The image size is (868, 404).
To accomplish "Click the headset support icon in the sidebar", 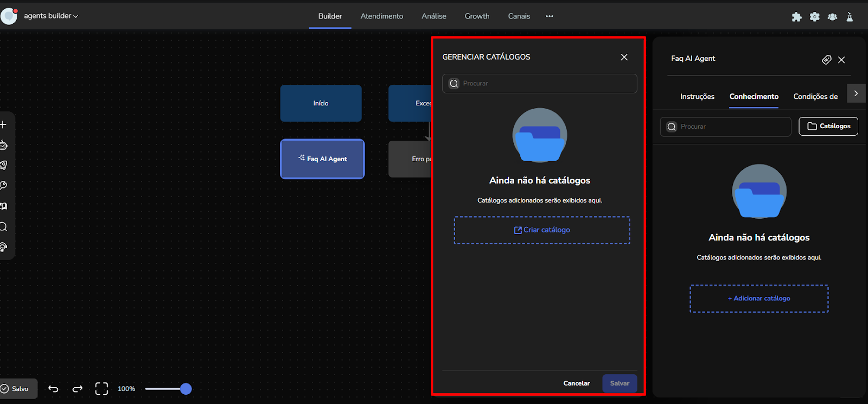I will pyautogui.click(x=4, y=247).
